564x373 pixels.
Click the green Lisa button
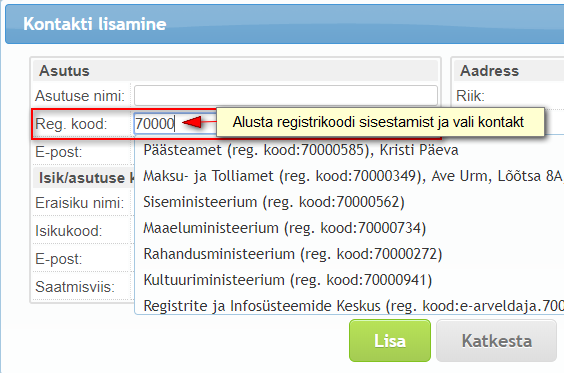click(x=390, y=340)
